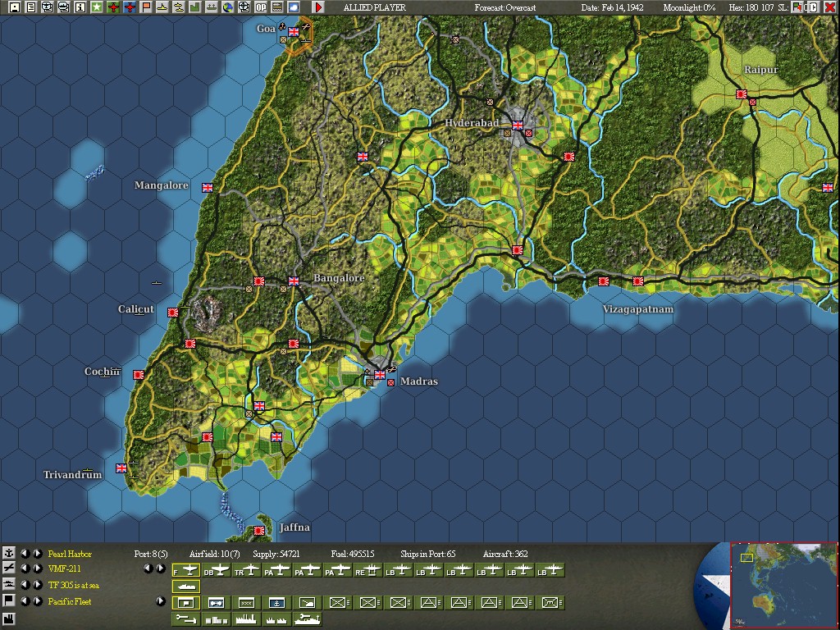Screen dimensions: 840x630
Task: Click the 'Forecast: Overcast' status text
Action: point(505,7)
